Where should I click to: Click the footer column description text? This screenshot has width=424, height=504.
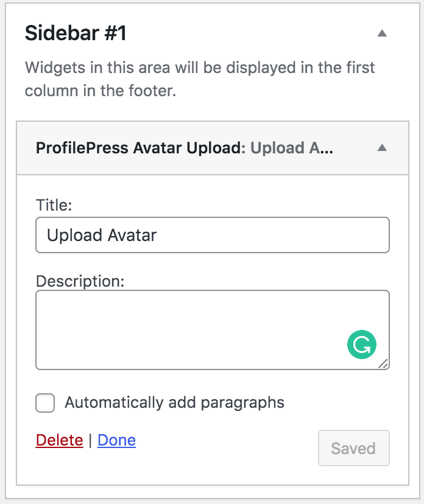(200, 79)
